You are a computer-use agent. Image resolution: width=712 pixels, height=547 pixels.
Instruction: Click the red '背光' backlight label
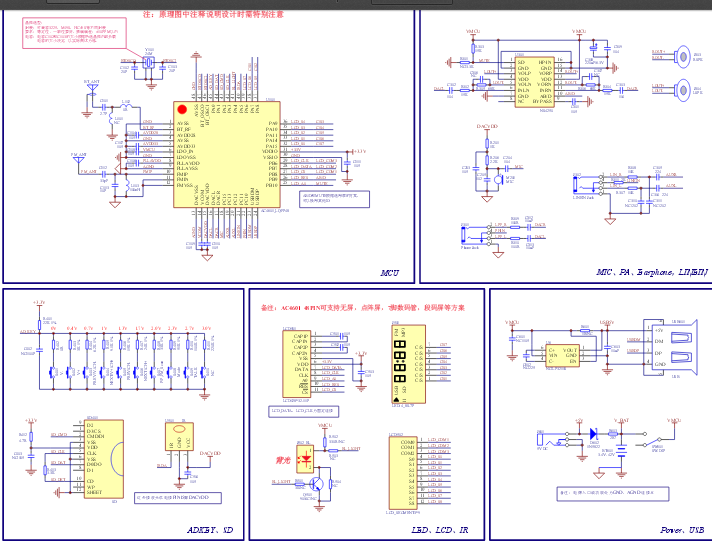coord(283,460)
